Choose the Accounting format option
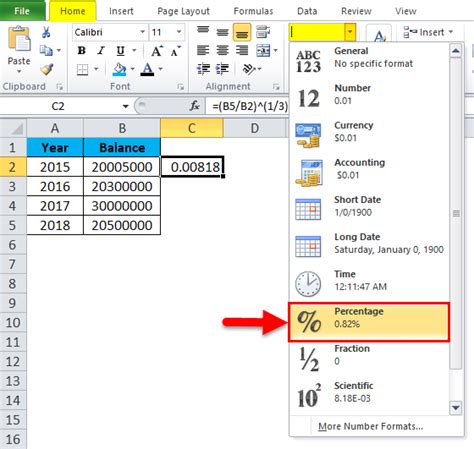This screenshot has width=474, height=449. [369, 173]
